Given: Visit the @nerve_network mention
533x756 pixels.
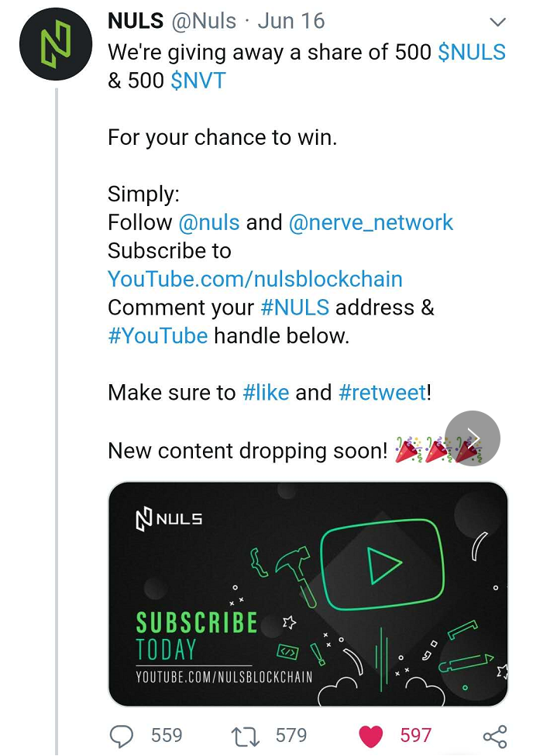Looking at the screenshot, I should 370,222.
